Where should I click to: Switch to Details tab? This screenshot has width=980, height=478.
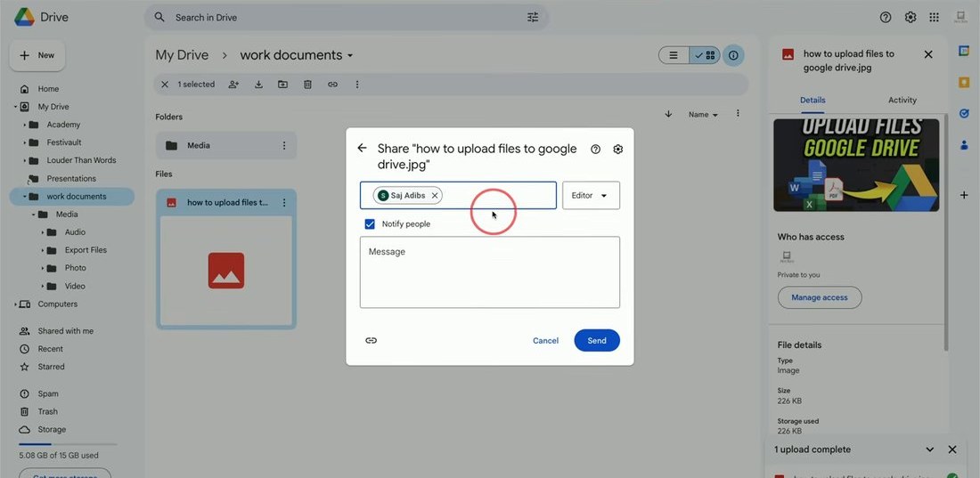click(813, 100)
